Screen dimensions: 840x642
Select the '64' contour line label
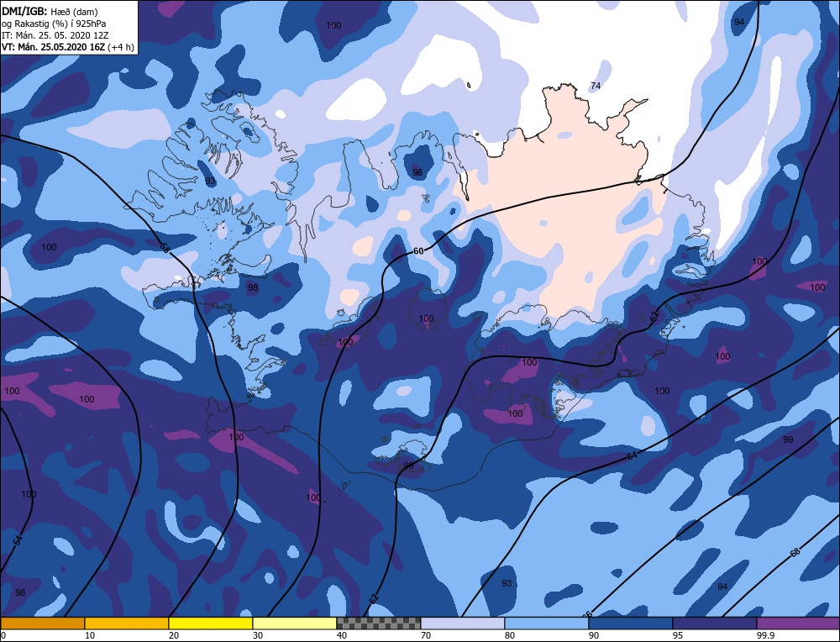(x=633, y=455)
